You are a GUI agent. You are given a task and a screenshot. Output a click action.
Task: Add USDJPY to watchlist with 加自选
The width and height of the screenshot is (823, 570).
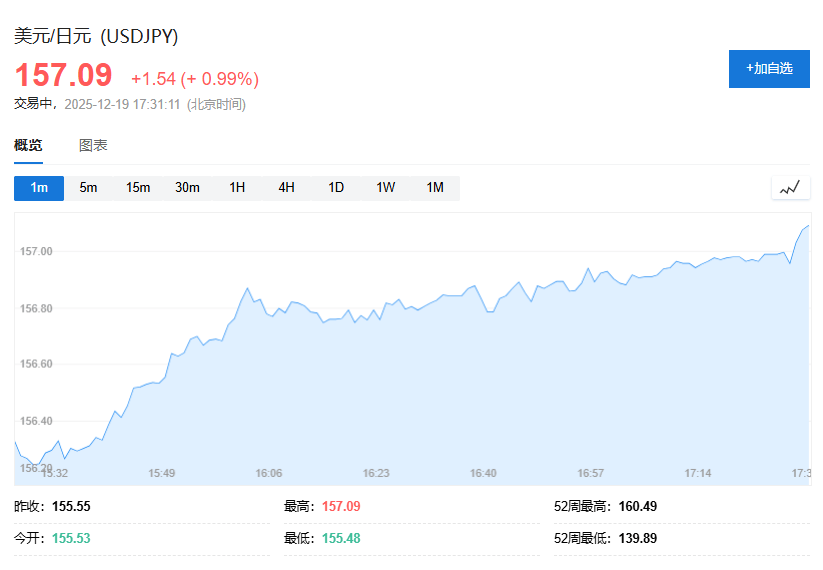point(769,68)
